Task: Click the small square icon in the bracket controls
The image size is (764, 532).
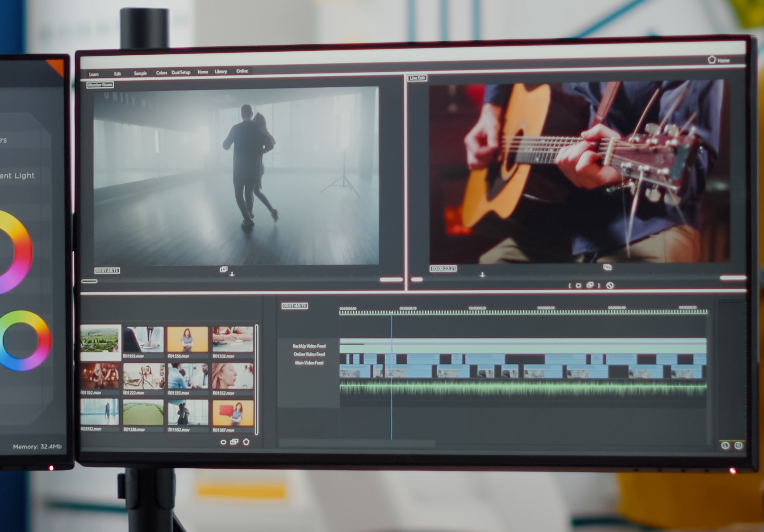Action: click(579, 286)
